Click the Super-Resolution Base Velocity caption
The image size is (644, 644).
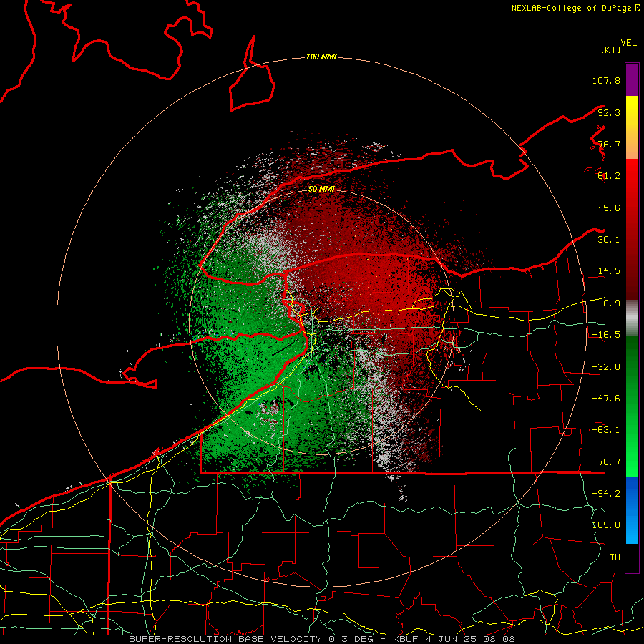[322, 639]
